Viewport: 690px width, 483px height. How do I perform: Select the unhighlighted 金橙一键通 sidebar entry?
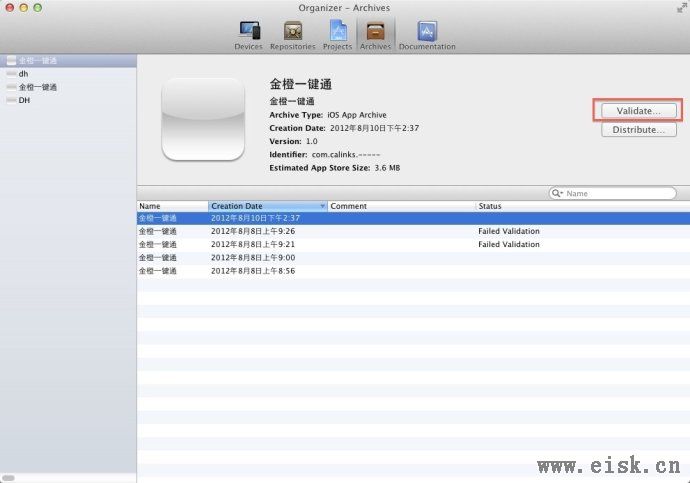(68, 87)
